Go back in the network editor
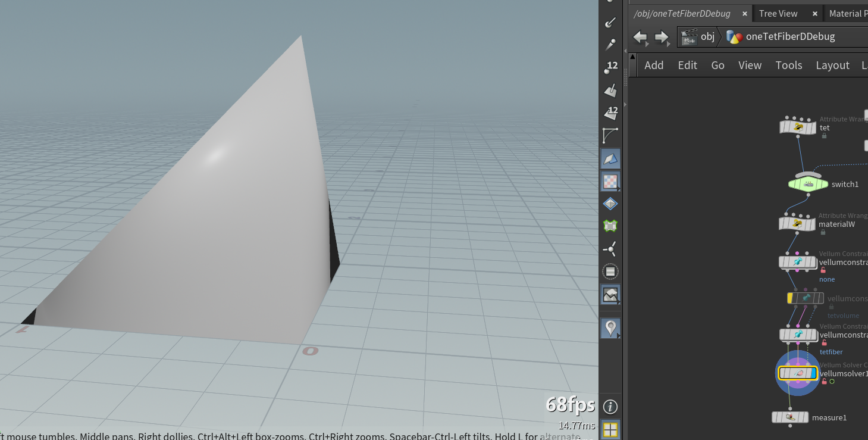Image resolution: width=868 pixels, height=440 pixels. pyautogui.click(x=640, y=37)
